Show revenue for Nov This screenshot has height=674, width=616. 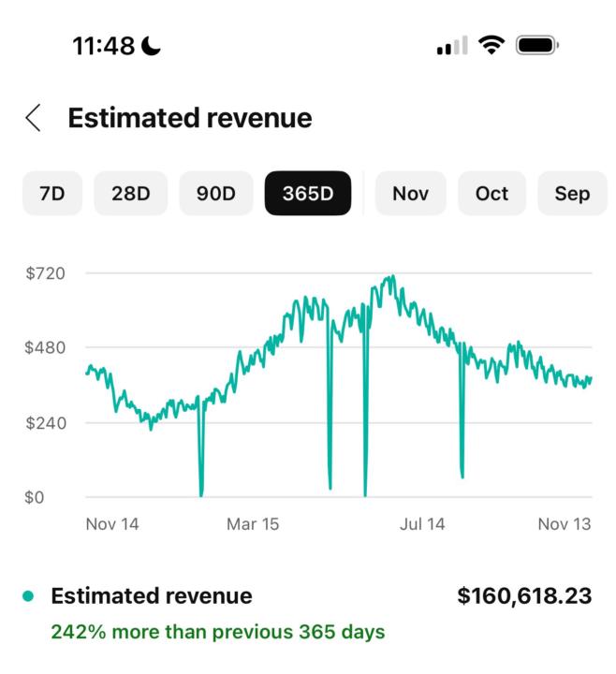point(411,194)
